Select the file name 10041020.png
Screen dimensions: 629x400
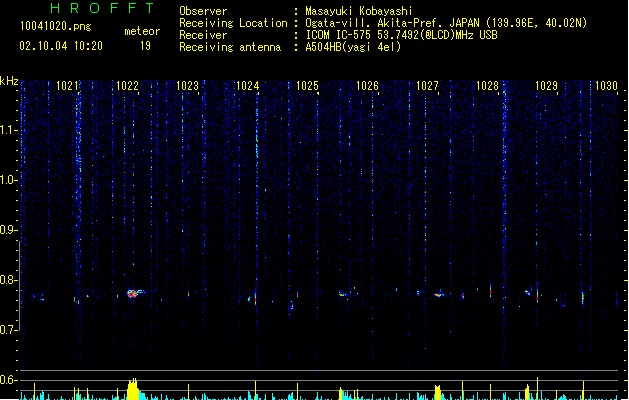pyautogui.click(x=55, y=26)
